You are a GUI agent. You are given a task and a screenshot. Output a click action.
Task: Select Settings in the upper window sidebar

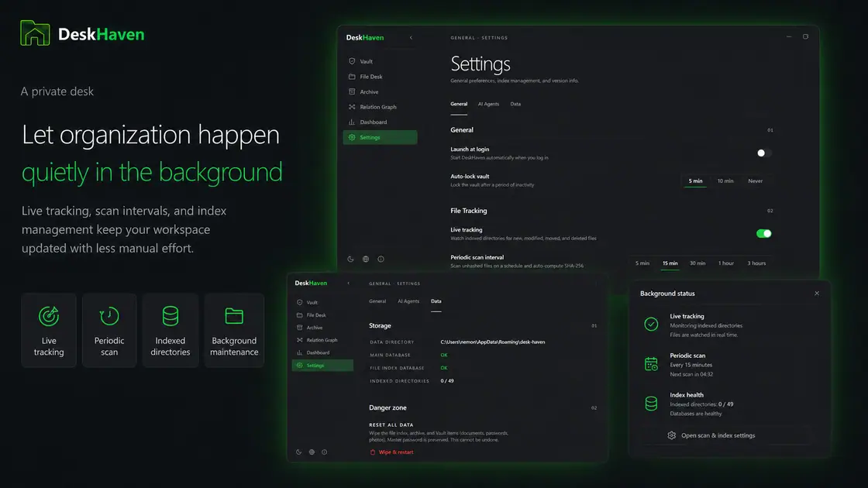pos(380,137)
